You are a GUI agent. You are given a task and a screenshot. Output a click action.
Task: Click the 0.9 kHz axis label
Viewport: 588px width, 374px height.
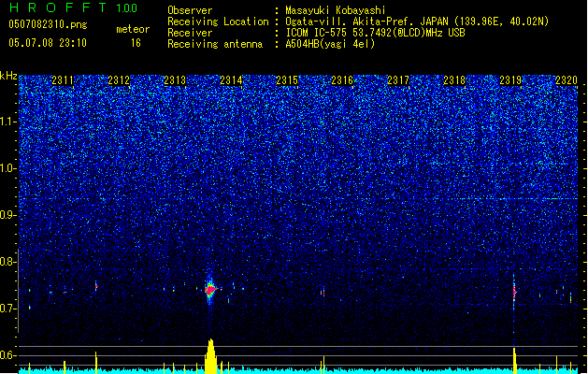click(8, 215)
